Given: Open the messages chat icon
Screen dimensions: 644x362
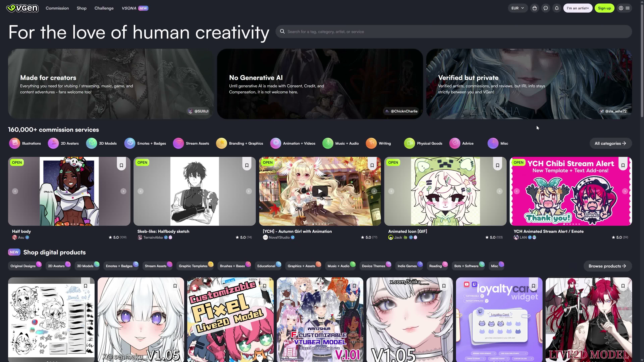Looking at the screenshot, I should coord(546,8).
